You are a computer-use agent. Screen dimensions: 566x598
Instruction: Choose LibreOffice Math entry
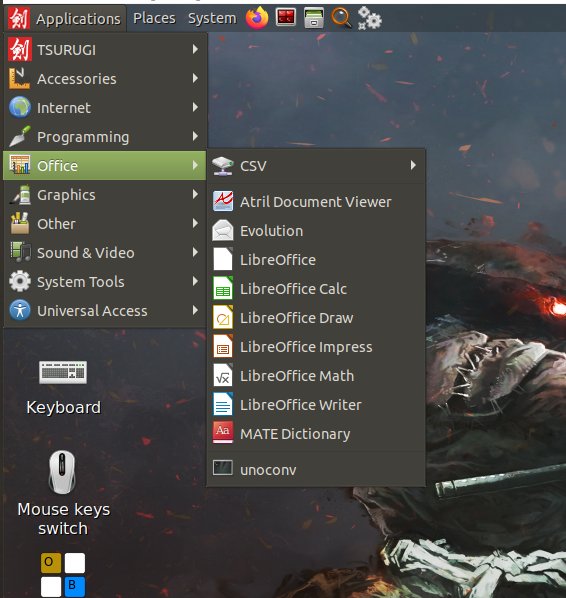tap(316, 376)
